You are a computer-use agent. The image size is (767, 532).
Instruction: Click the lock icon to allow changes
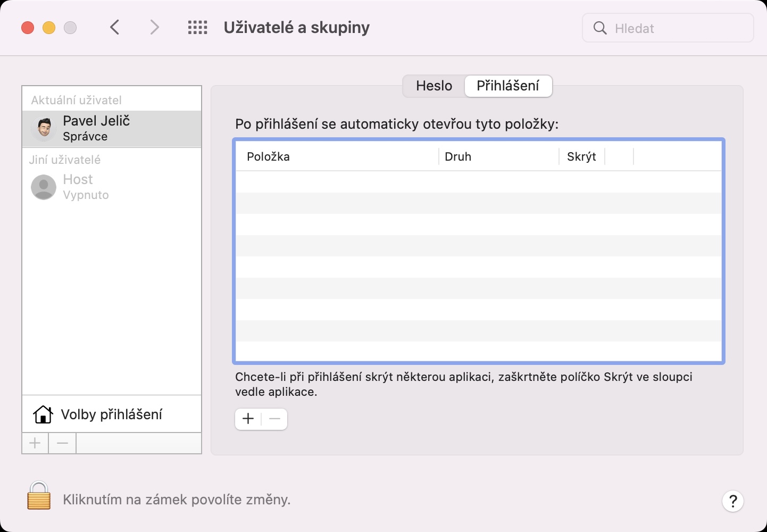(39, 496)
